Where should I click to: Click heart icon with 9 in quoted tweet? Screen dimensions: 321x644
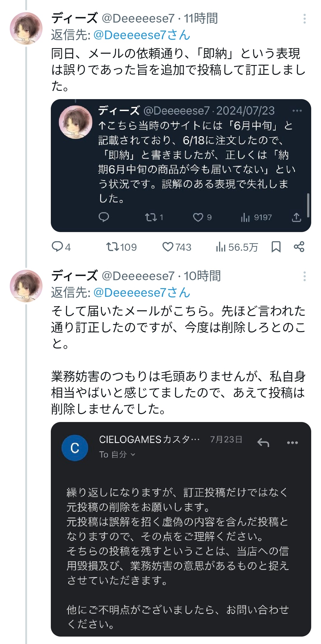click(x=198, y=218)
